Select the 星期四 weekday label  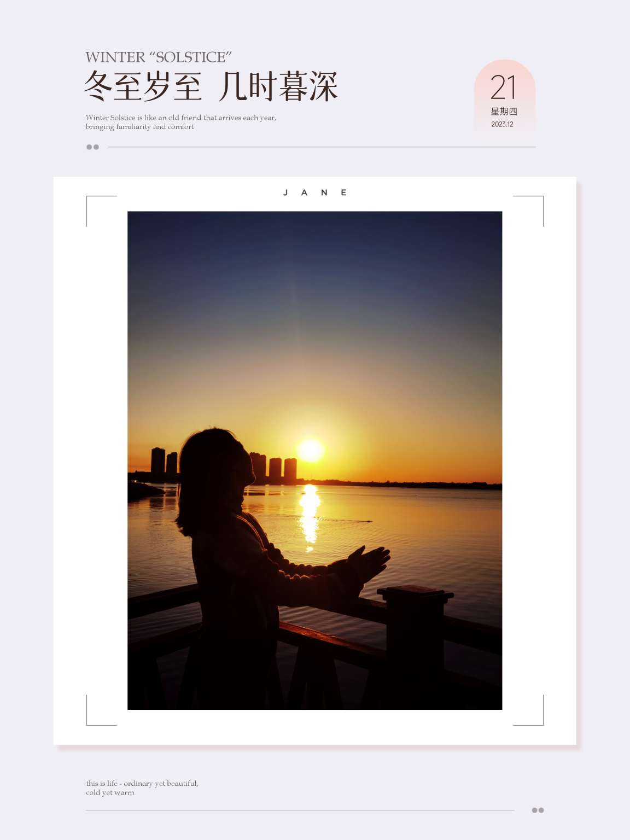pyautogui.click(x=504, y=112)
